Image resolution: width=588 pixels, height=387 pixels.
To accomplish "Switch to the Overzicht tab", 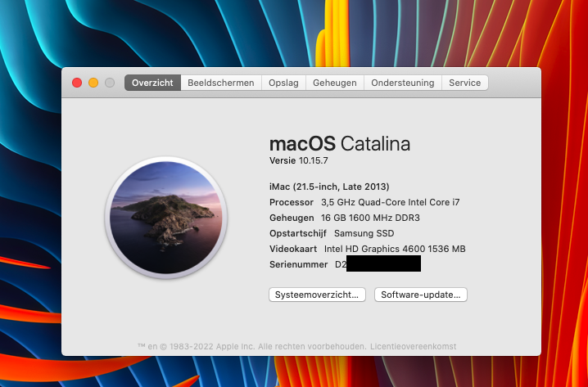I will click(152, 83).
